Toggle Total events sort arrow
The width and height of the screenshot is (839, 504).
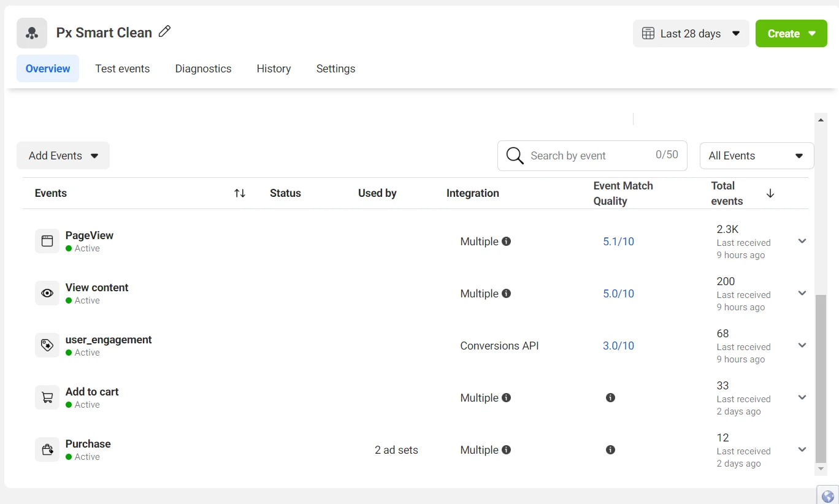pyautogui.click(x=770, y=193)
